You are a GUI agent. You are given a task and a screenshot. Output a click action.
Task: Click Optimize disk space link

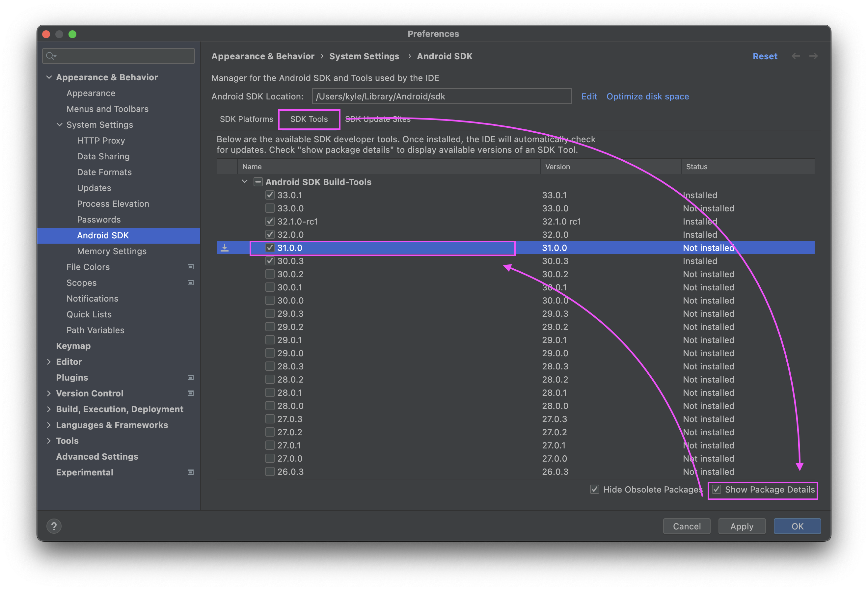click(648, 96)
